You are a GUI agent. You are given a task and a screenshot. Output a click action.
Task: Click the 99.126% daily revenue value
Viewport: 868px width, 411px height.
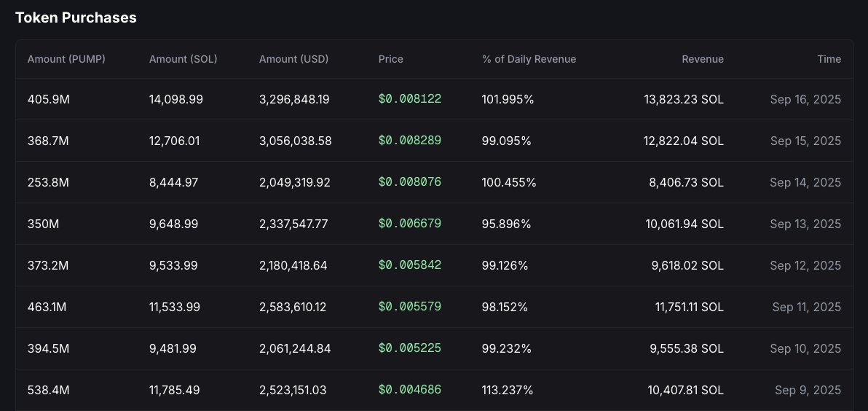(505, 266)
